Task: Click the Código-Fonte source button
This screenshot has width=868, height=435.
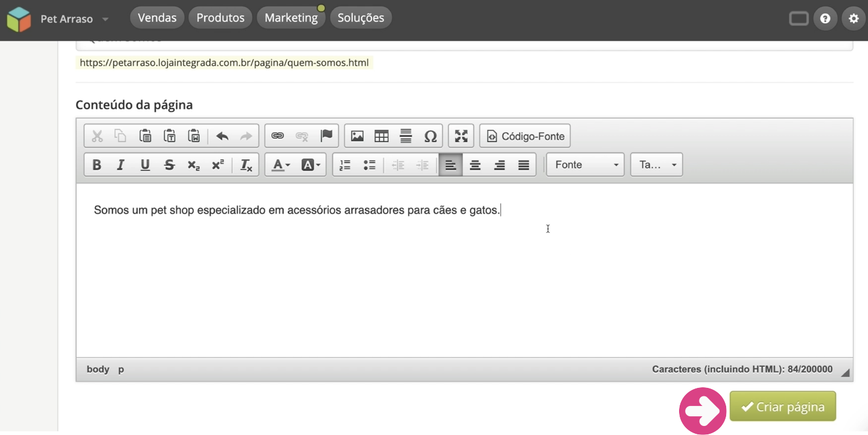Action: point(525,136)
